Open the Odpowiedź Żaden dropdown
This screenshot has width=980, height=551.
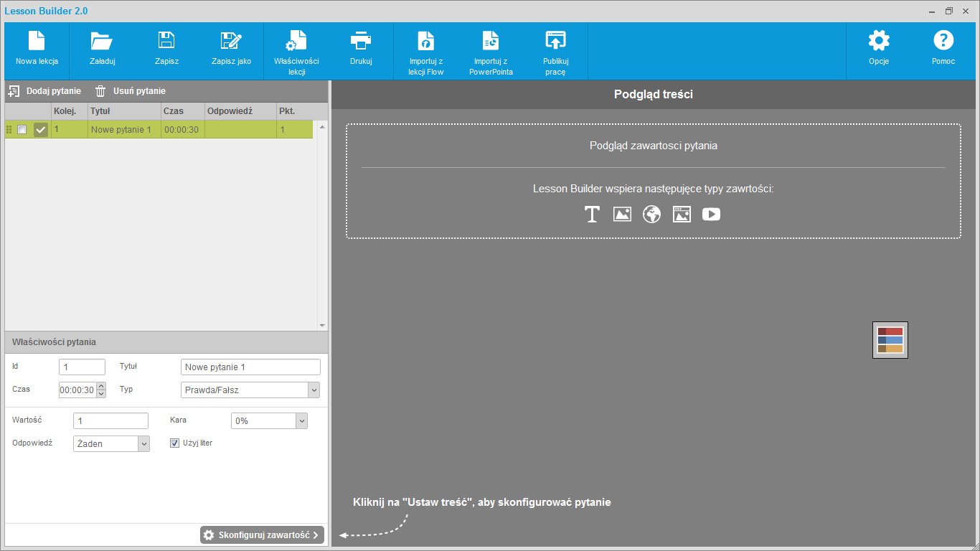tap(111, 443)
